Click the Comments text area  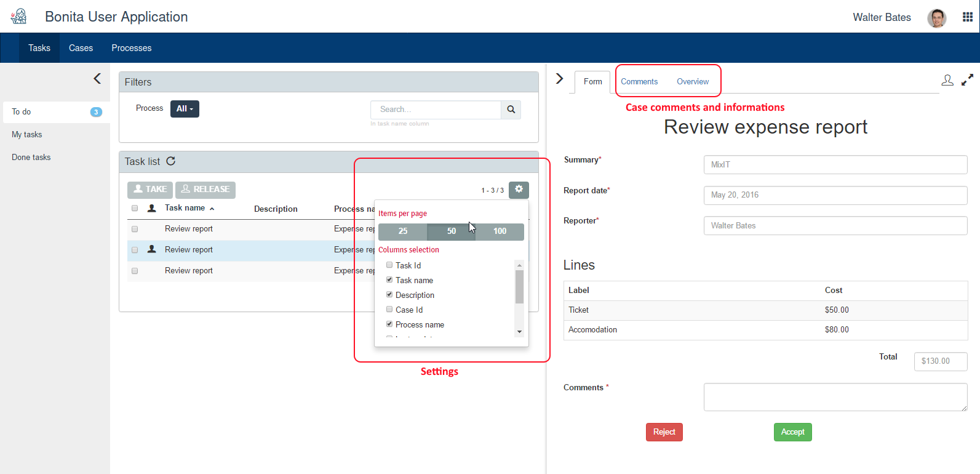coord(835,397)
